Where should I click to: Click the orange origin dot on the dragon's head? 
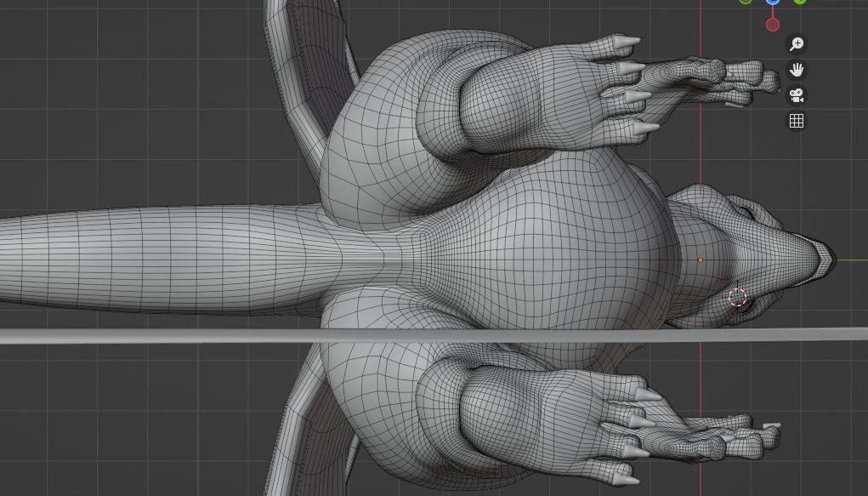pos(701,260)
